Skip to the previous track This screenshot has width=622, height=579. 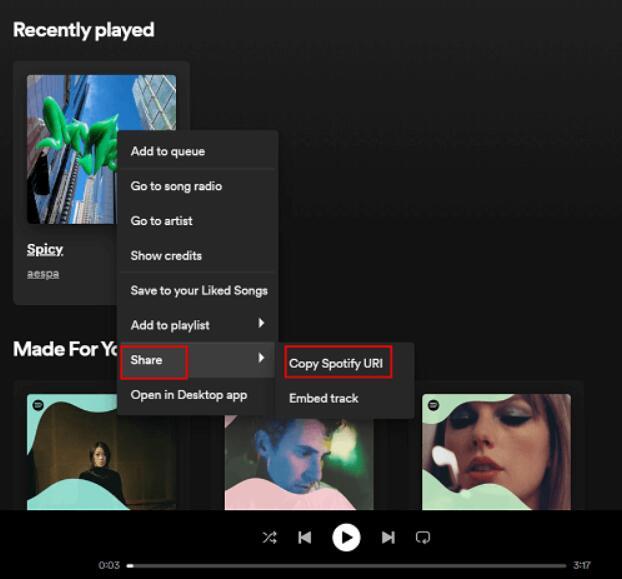[305, 538]
